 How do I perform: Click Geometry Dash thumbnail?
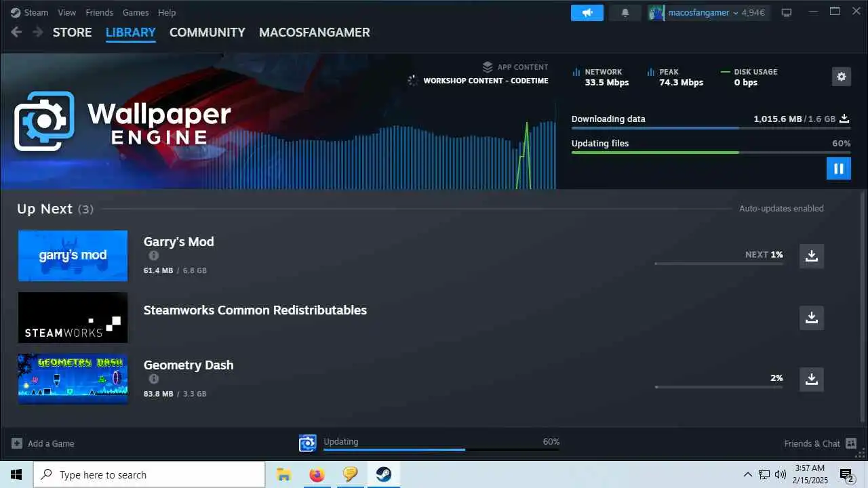tap(73, 379)
